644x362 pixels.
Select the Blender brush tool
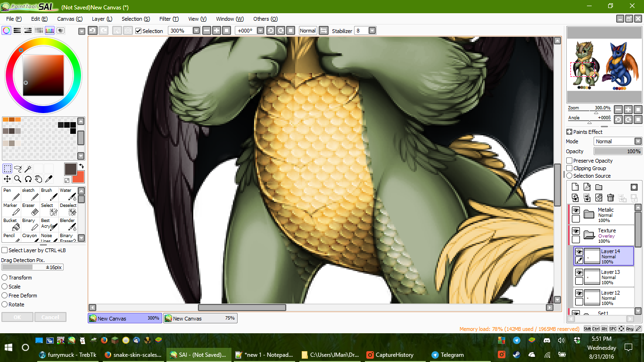[67, 224]
